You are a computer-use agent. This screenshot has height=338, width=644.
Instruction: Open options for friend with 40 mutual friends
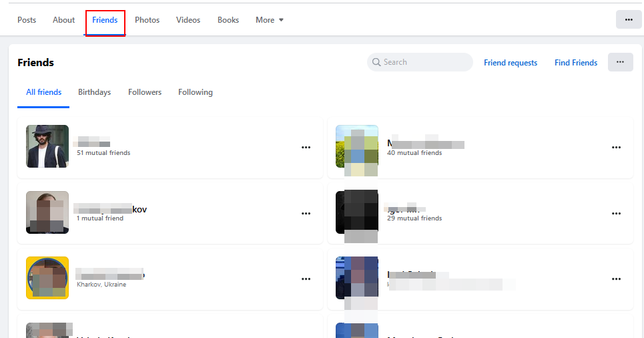click(x=616, y=147)
